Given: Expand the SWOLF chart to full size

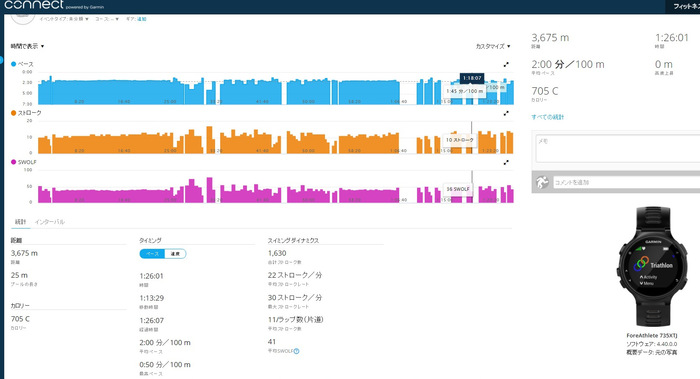Looking at the screenshot, I should [506, 162].
